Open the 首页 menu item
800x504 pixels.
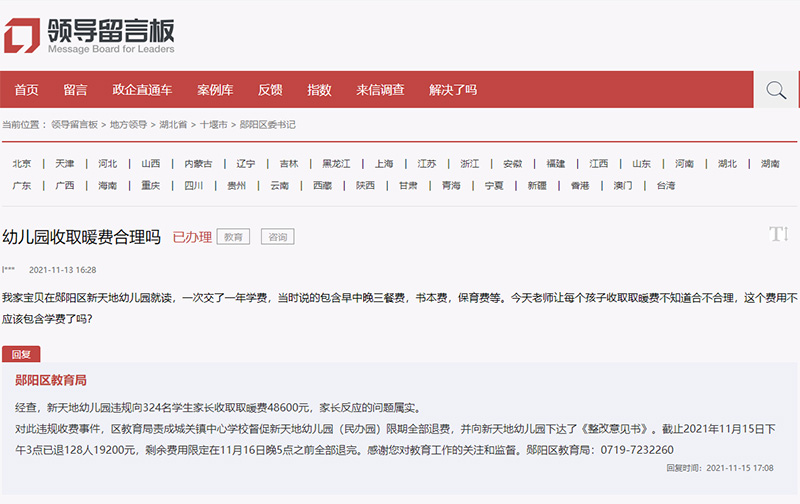coord(27,90)
